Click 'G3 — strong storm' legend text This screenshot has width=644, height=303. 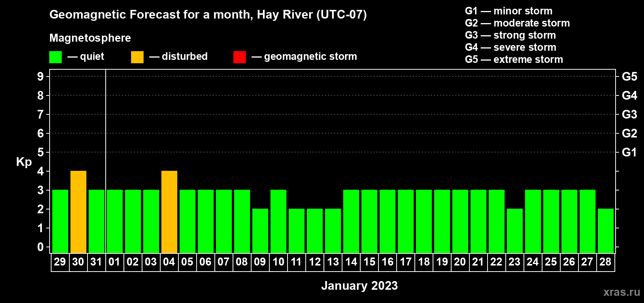[511, 35]
